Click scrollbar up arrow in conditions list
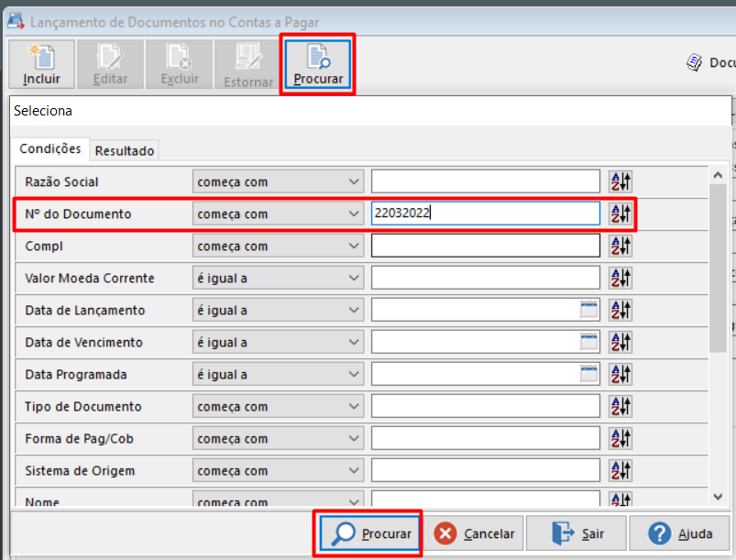The width and height of the screenshot is (736, 560). point(718,176)
